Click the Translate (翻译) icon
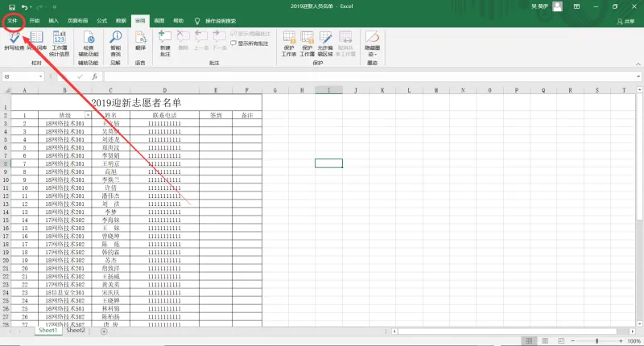This screenshot has width=644, height=346. 140,41
